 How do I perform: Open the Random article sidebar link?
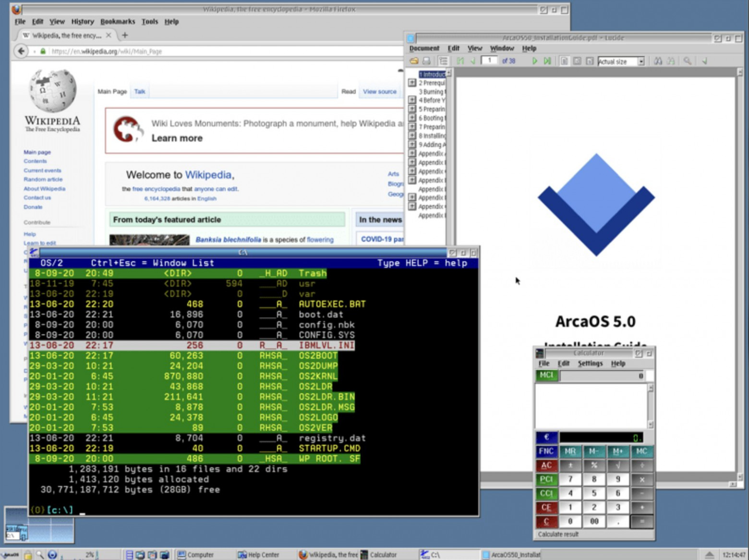point(43,180)
